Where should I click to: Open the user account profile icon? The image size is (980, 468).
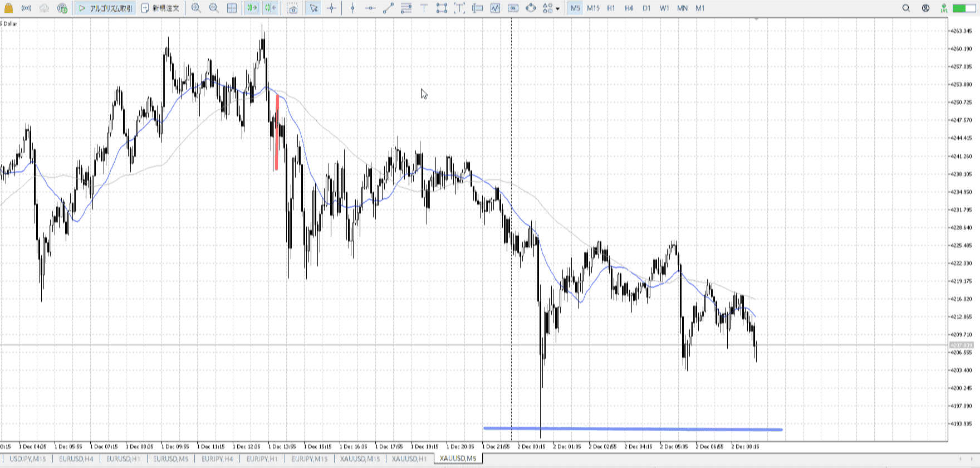pos(925,8)
